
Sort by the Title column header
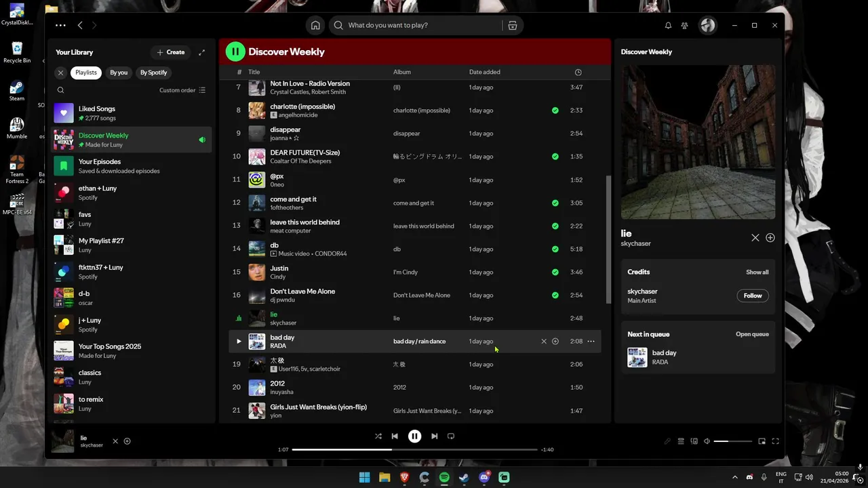[254, 72]
